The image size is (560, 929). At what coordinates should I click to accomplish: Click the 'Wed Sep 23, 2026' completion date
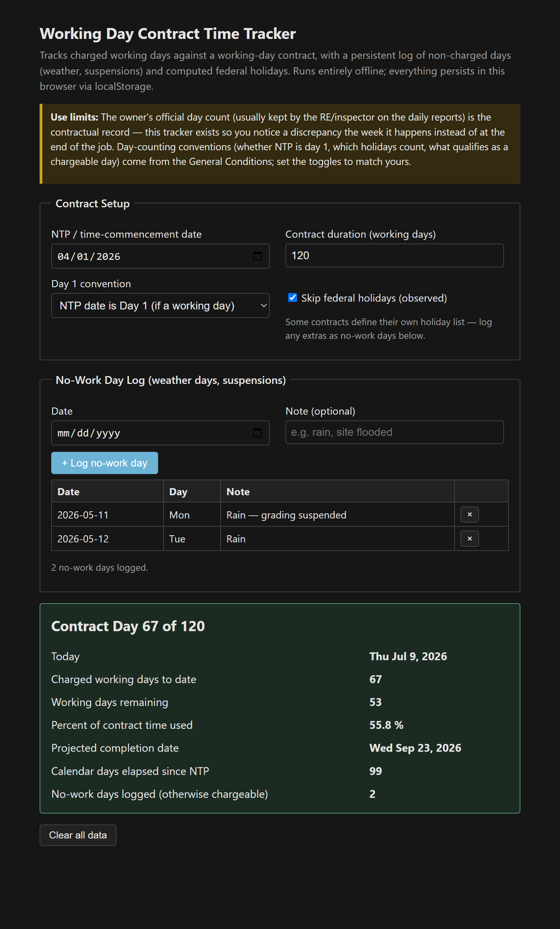pos(415,748)
